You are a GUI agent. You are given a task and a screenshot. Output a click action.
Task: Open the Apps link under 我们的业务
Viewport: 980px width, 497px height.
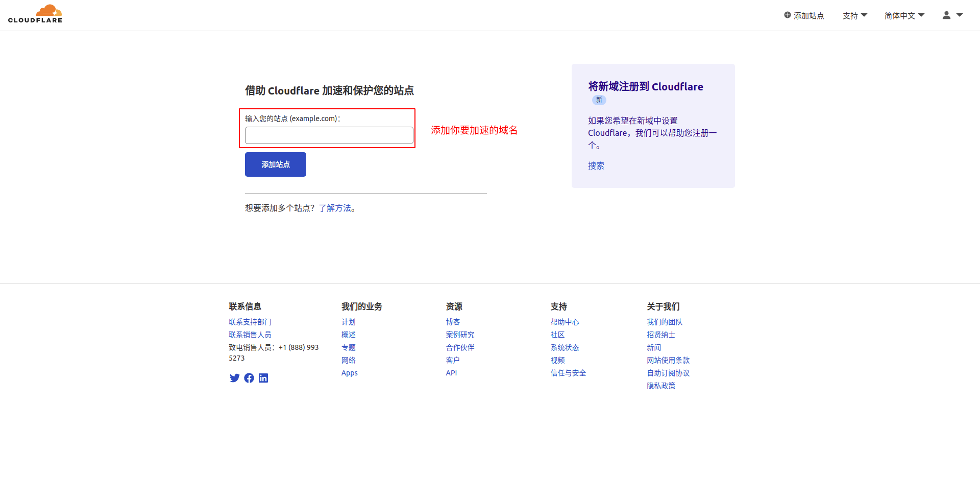tap(349, 373)
